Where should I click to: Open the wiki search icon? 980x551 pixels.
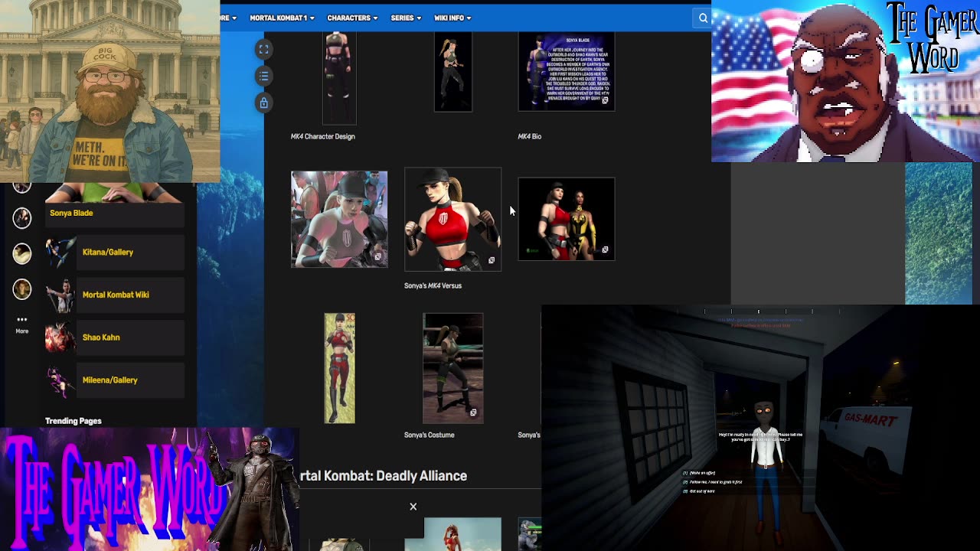703,18
